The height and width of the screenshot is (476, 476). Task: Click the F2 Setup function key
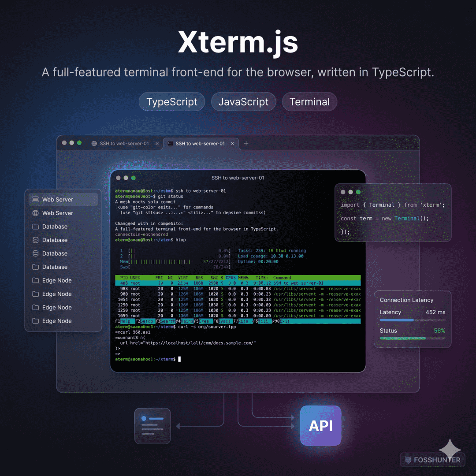pyautogui.click(x=145, y=321)
